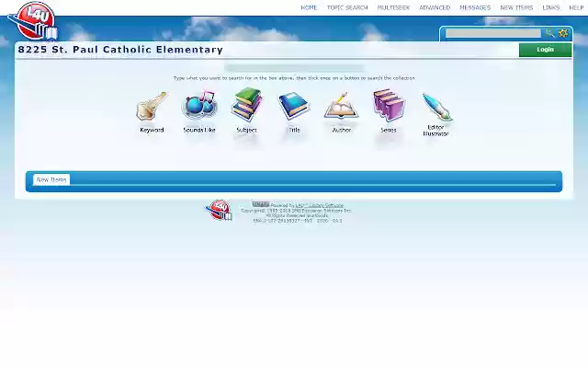Image resolution: width=588 pixels, height=368 pixels.
Task: Click the quick search box at top right
Action: (x=493, y=33)
